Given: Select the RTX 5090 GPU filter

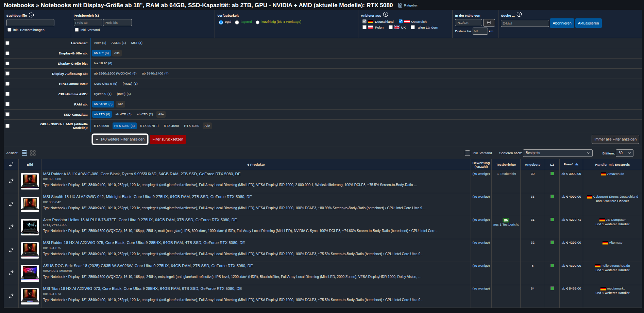Looking at the screenshot, I should tap(101, 126).
